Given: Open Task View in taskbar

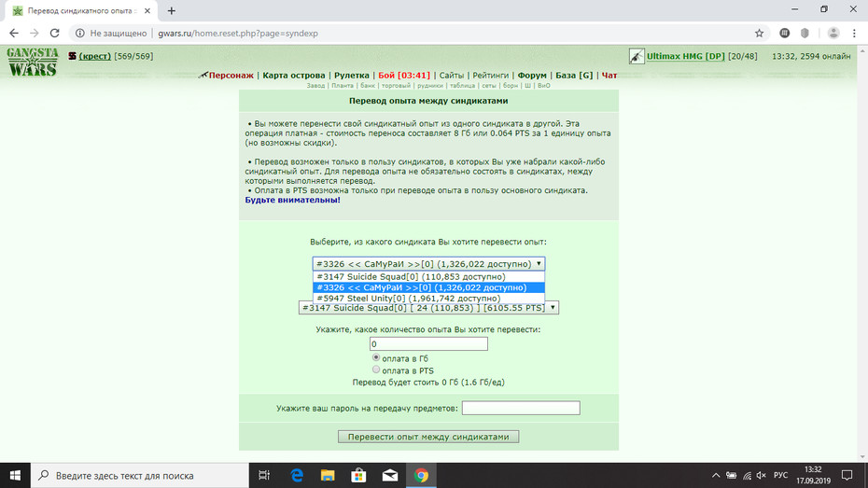Looking at the screenshot, I should (x=264, y=475).
